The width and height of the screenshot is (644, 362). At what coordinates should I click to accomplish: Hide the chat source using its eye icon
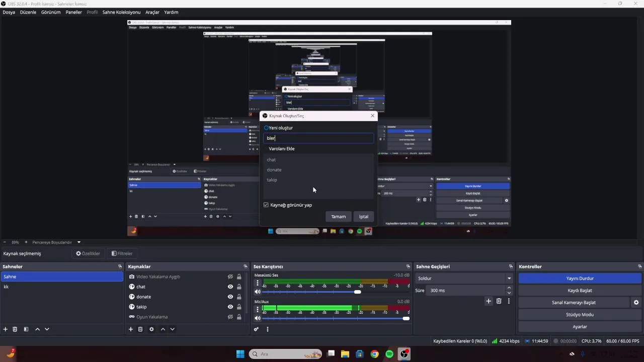tap(230, 287)
